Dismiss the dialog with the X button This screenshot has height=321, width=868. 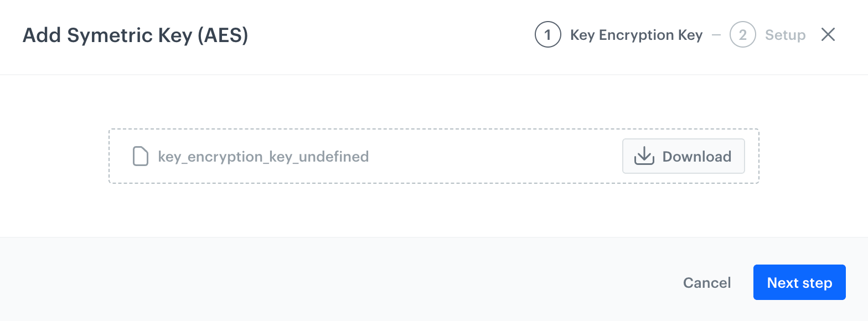tap(828, 34)
